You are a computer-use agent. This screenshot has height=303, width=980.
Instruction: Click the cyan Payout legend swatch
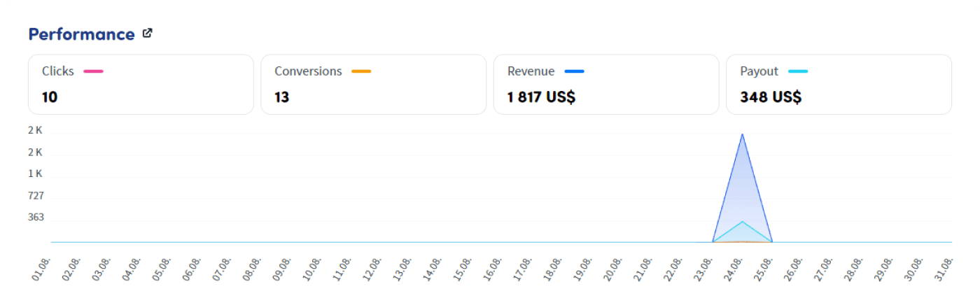click(798, 71)
